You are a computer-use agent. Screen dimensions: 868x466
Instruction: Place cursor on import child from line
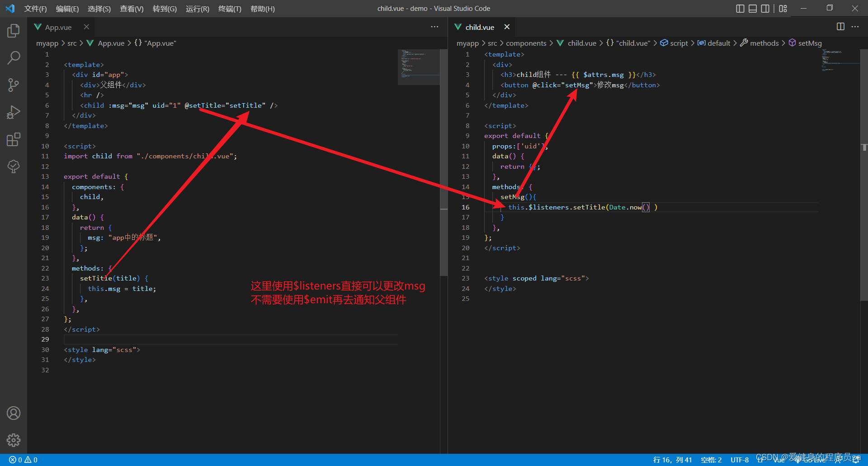[150, 156]
